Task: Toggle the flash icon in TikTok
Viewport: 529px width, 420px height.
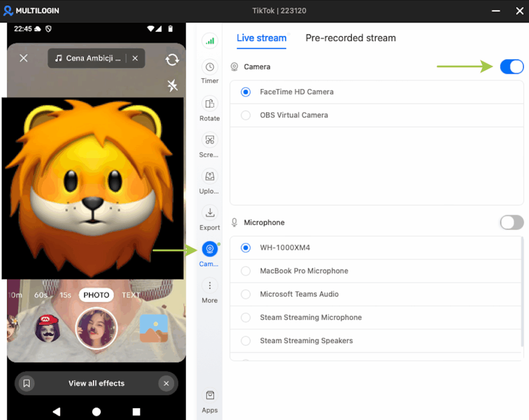Action: [173, 85]
